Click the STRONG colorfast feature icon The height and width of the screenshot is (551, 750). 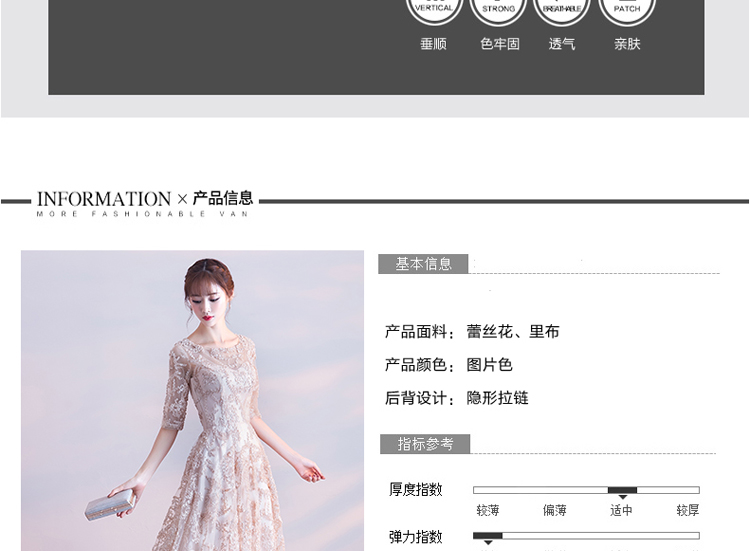tap(498, 10)
